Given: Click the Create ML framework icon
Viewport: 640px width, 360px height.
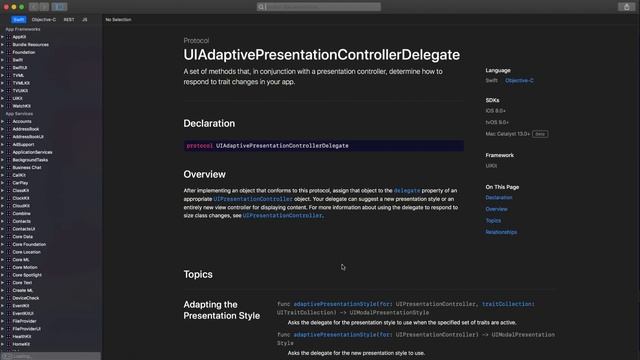Looking at the screenshot, I should [x=9, y=290].
